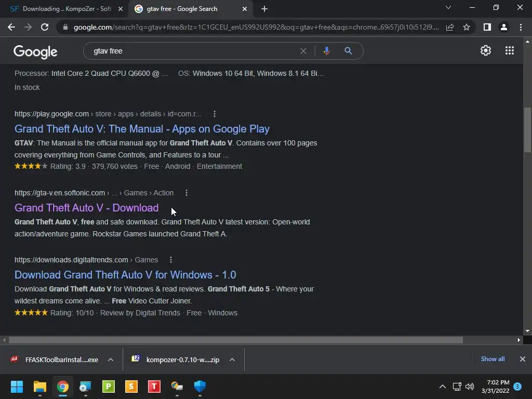Open Grand Theft Auto V - Download result

87,208
